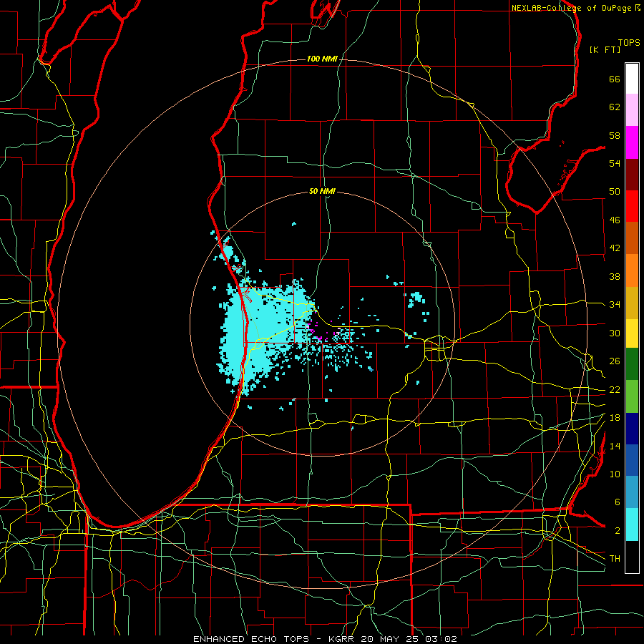
Task: Click the white swatch in the tops legend
Action: tap(632, 79)
